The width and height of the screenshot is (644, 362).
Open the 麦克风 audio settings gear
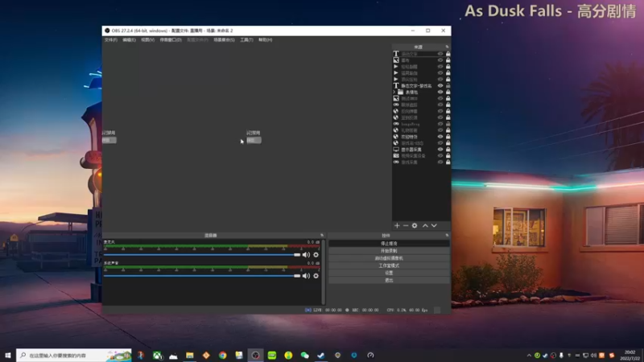tap(316, 255)
